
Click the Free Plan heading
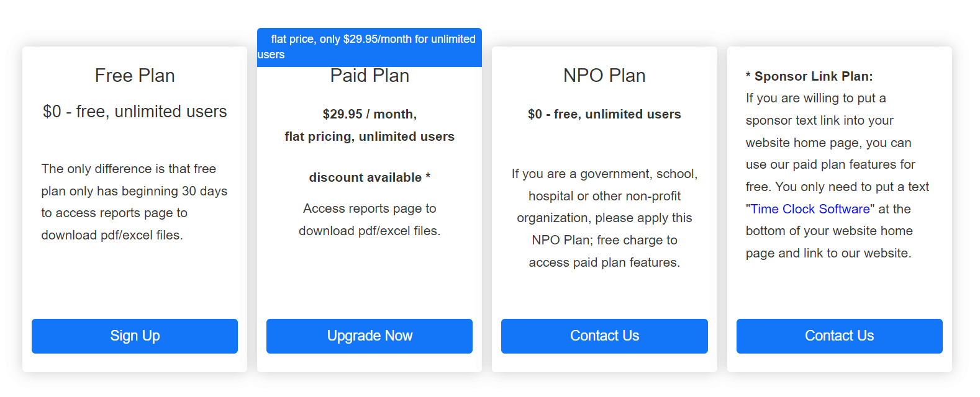point(135,76)
